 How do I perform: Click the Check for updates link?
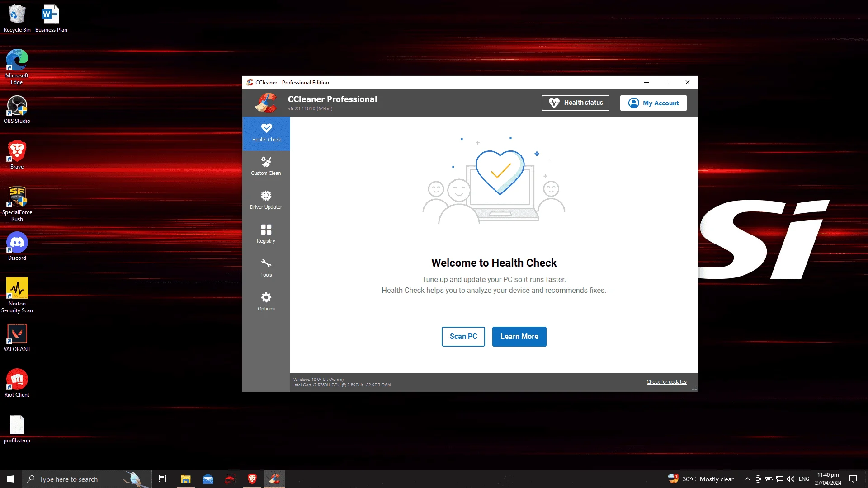[666, 382]
